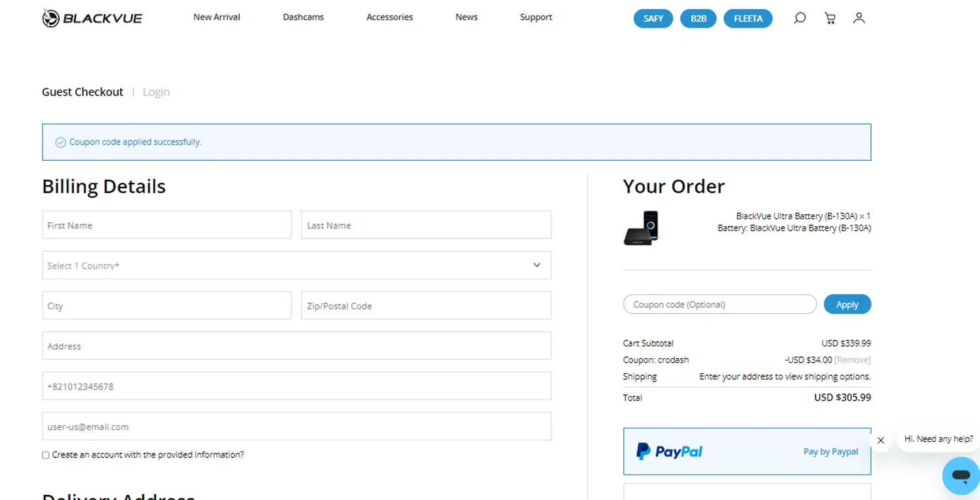Click the '-USD $34.00' discount amount
The height and width of the screenshot is (500, 980).
pyautogui.click(x=808, y=360)
